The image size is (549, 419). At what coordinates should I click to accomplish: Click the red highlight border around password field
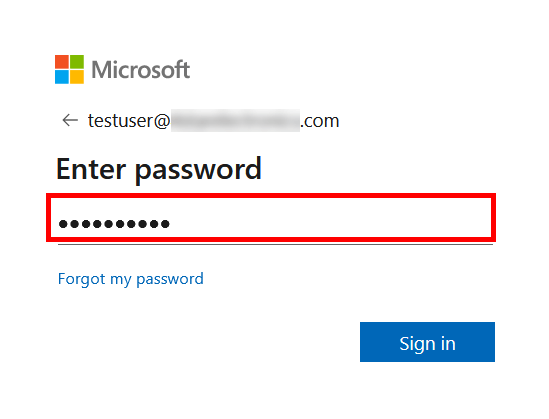coord(271,195)
